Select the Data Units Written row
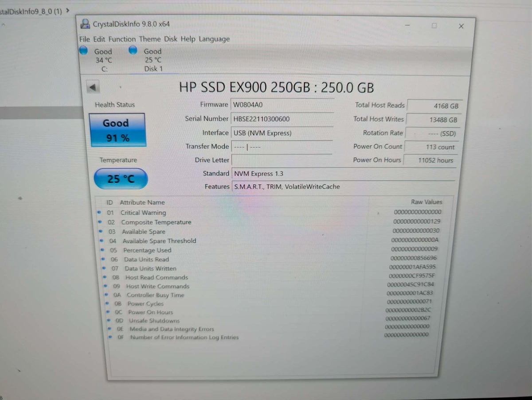This screenshot has width=532, height=400. 270,268
